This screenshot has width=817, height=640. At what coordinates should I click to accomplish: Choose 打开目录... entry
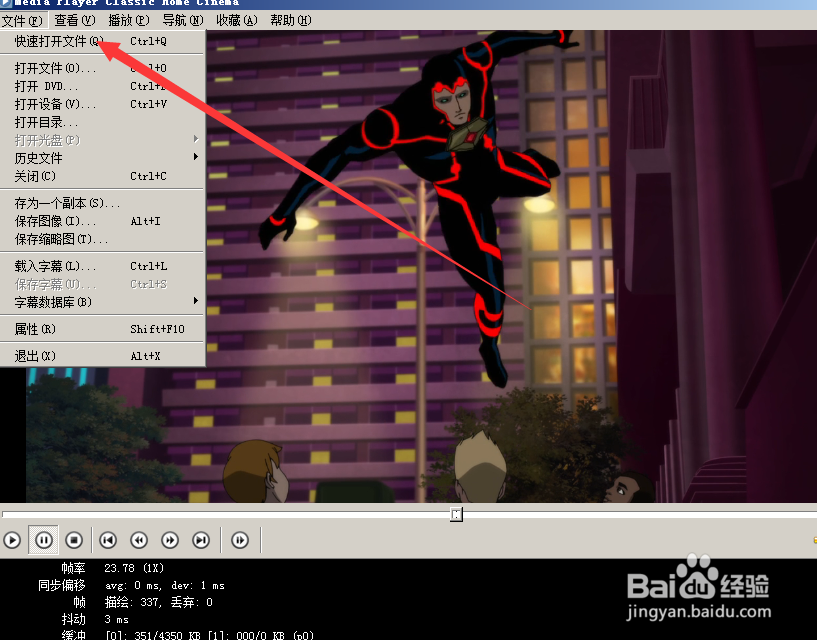(102, 122)
